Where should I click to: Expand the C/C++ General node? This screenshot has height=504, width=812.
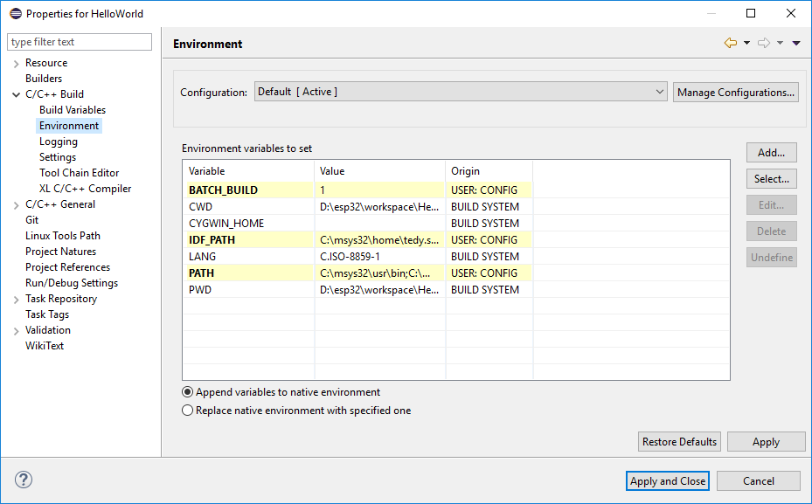pos(16,204)
